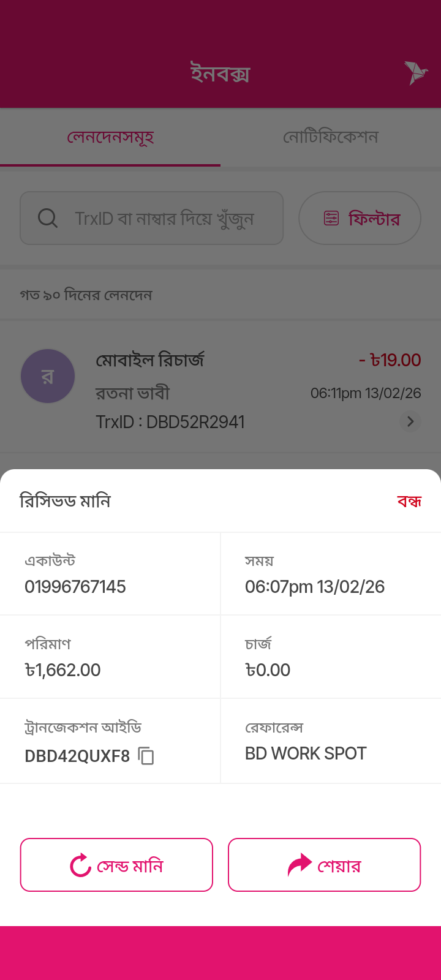
Task: Copy transaction ID DBD42QUXF8 with copy icon
Action: (146, 756)
